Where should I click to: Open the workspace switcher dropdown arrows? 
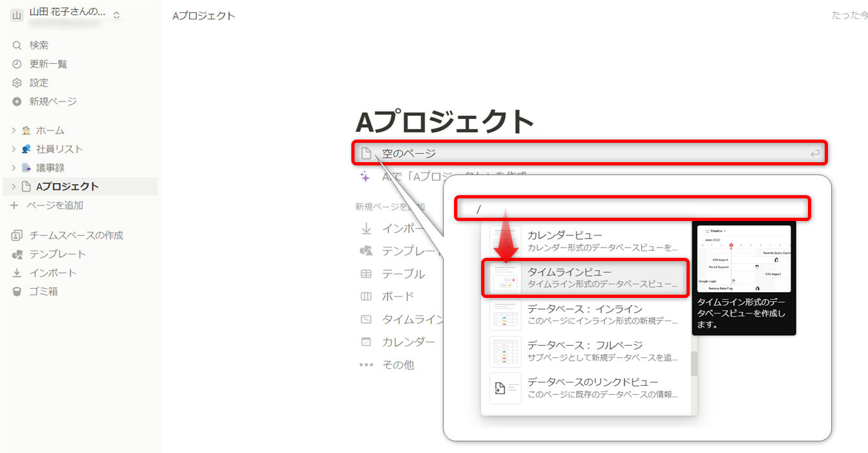click(116, 15)
